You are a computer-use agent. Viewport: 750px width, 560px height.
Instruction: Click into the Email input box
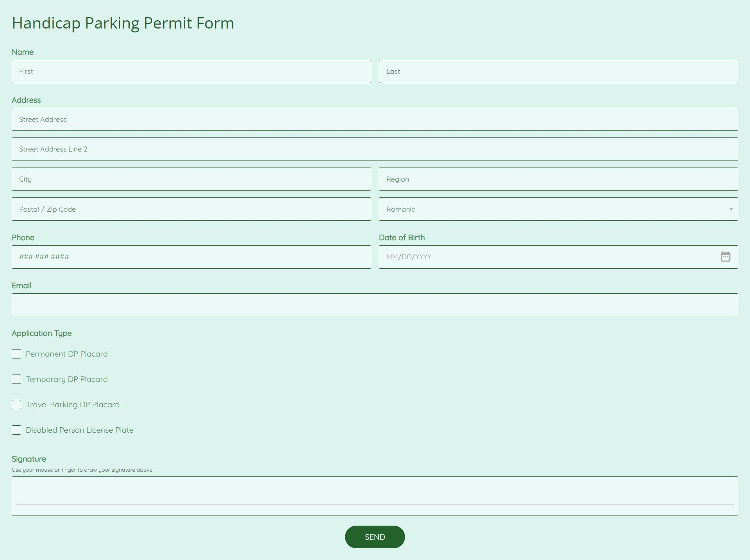[375, 305]
